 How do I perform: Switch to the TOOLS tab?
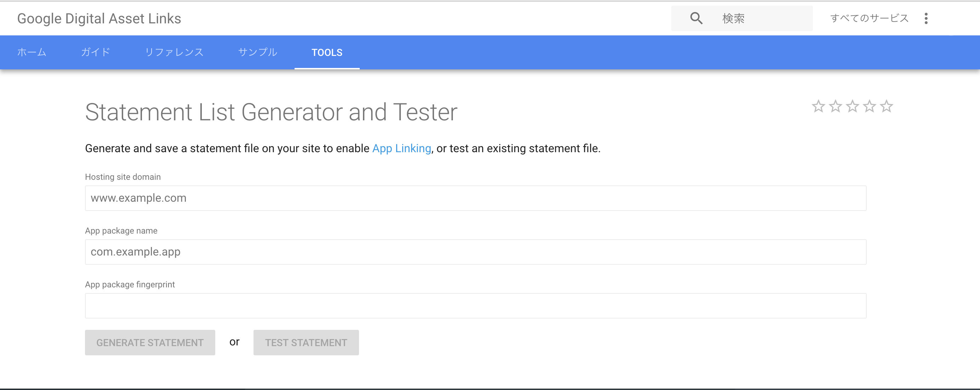327,52
